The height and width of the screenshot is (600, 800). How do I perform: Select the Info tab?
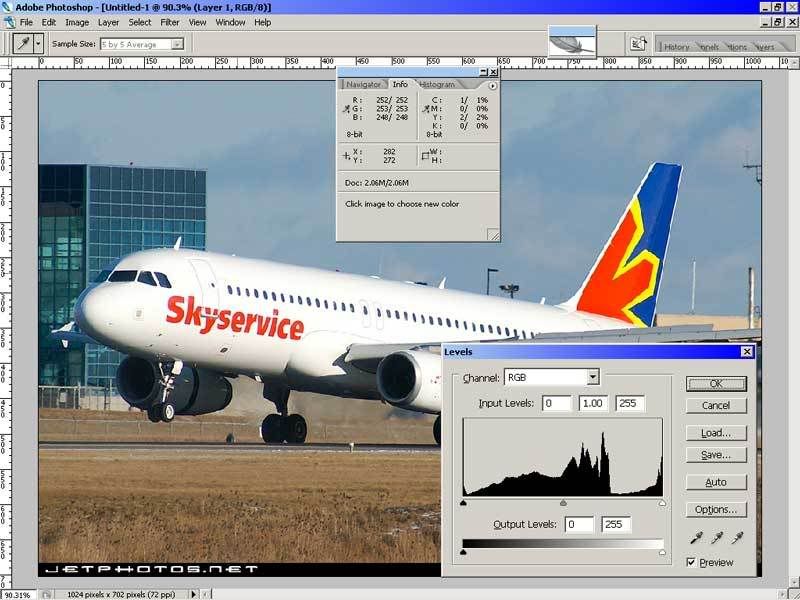(x=400, y=84)
